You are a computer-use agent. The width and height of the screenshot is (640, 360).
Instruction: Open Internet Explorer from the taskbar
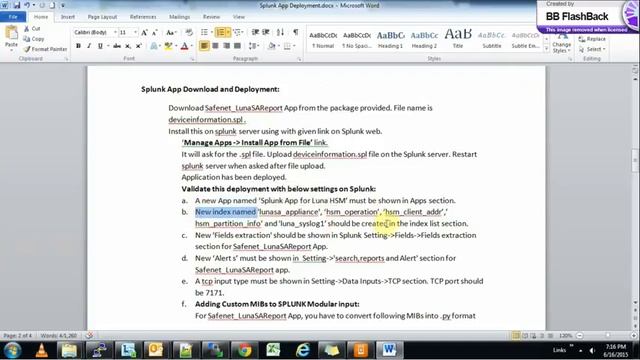point(302,350)
